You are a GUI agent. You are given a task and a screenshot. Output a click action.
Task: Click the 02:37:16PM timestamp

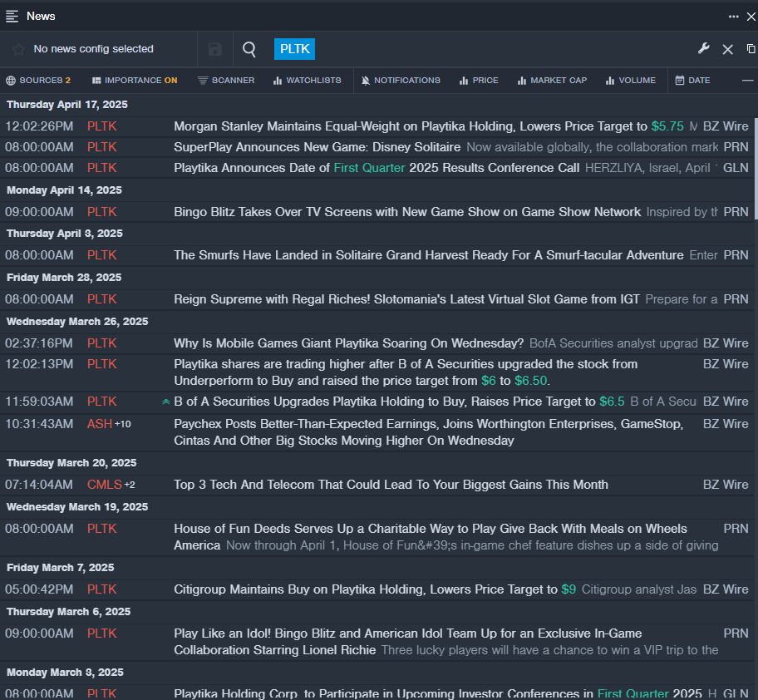point(39,343)
